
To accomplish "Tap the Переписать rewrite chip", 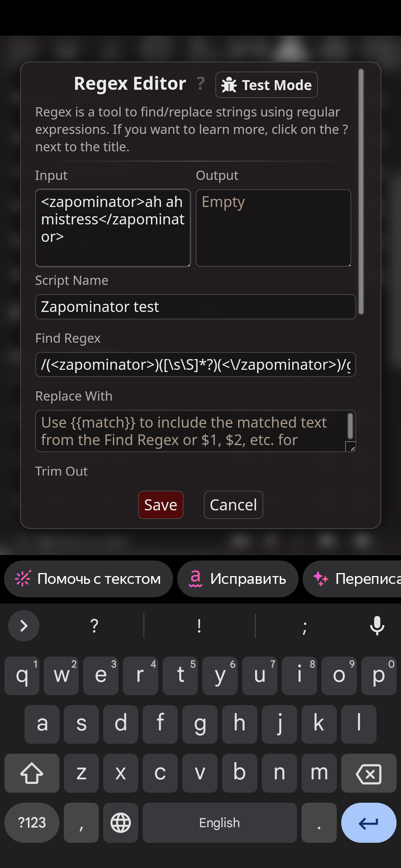I will [x=352, y=579].
